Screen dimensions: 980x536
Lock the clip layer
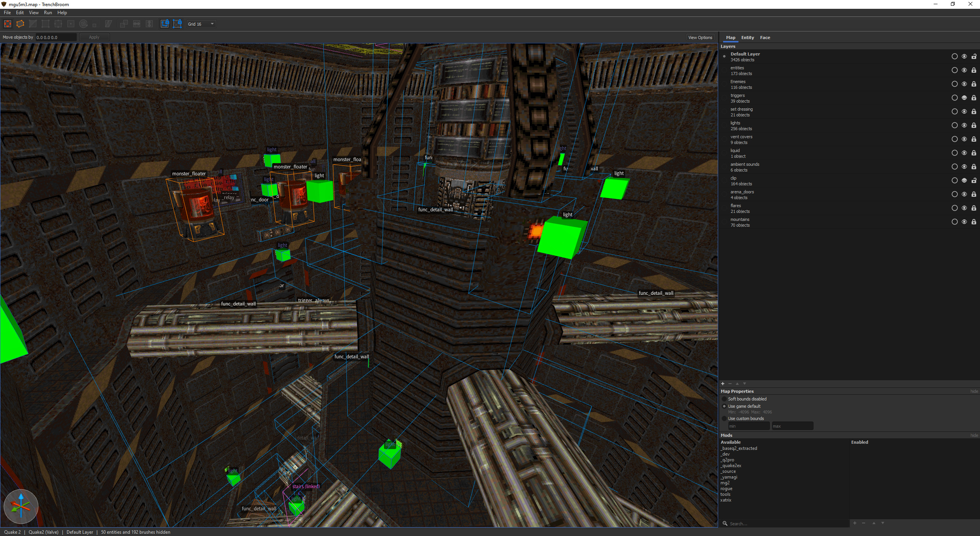974,180
